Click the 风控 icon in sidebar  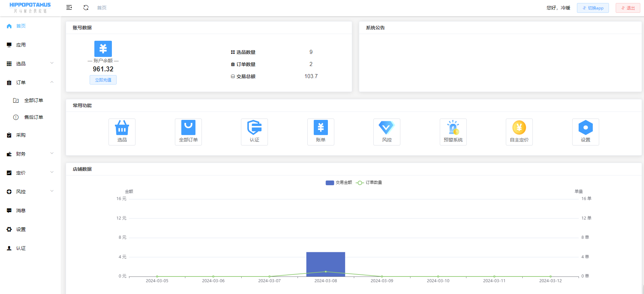9,192
